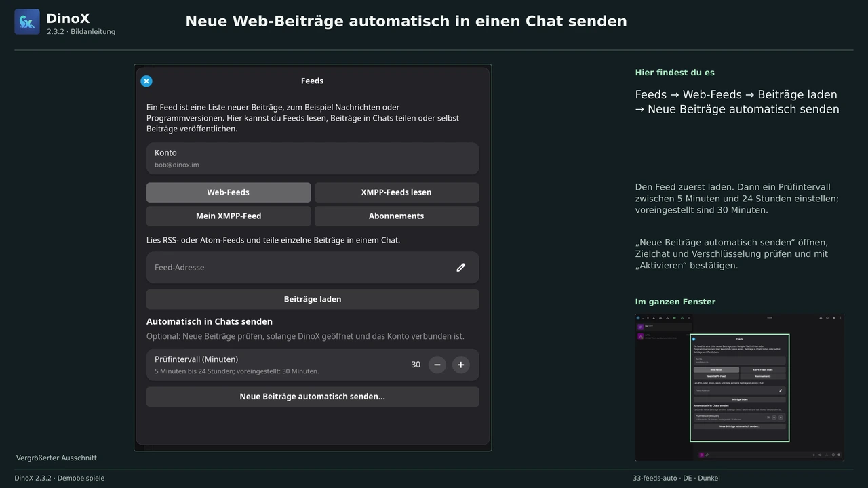
Task: Click the 'Vergrößerter Ausschnitt' caption
Action: coord(56,458)
